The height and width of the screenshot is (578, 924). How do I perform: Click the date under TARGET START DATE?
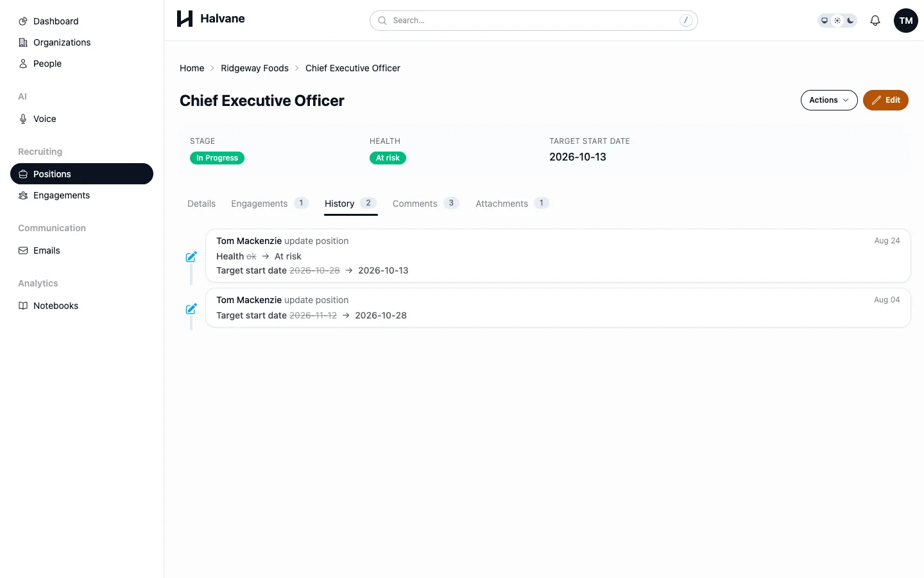577,157
